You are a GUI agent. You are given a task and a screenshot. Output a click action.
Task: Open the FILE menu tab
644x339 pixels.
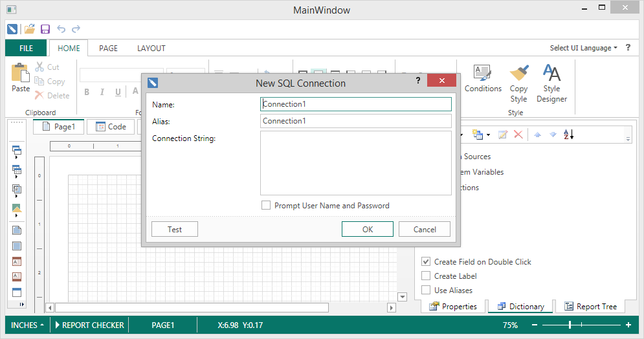[27, 48]
